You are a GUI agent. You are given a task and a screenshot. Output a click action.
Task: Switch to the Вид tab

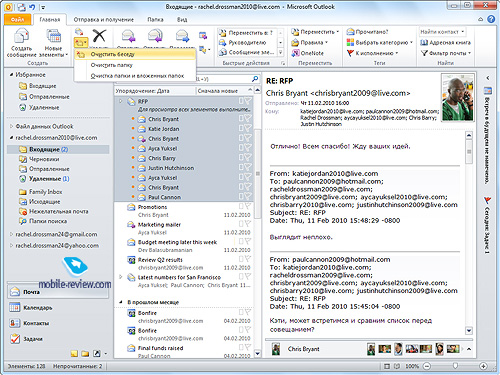coord(182,19)
